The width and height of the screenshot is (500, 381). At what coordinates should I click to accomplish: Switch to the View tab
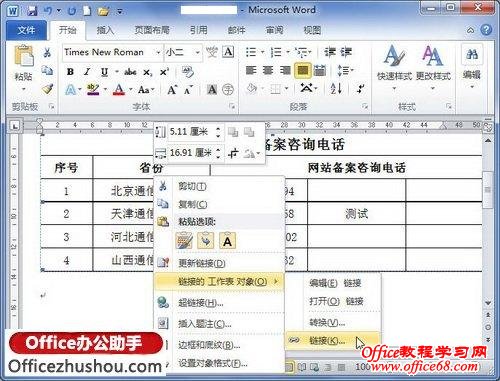tap(312, 30)
